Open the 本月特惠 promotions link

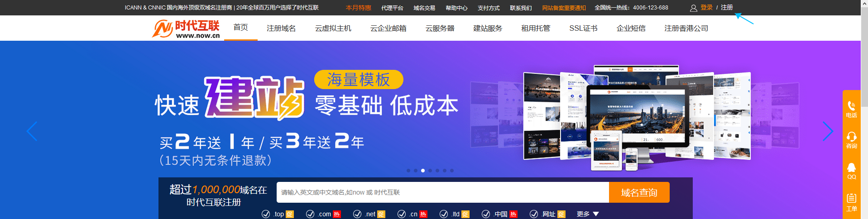[x=358, y=8]
